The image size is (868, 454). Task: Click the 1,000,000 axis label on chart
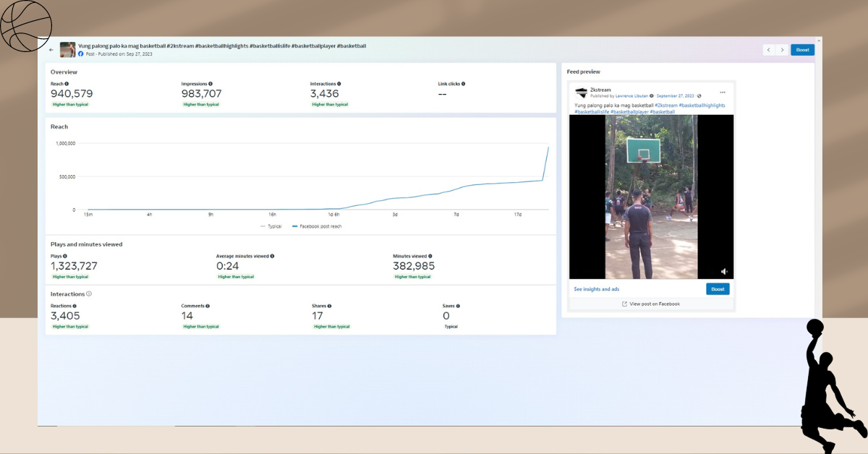pyautogui.click(x=65, y=143)
